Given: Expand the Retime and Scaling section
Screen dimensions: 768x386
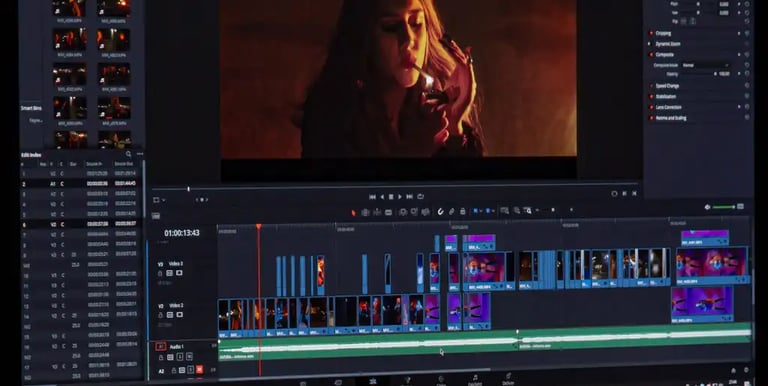Looking at the screenshot, I should coord(671,118).
